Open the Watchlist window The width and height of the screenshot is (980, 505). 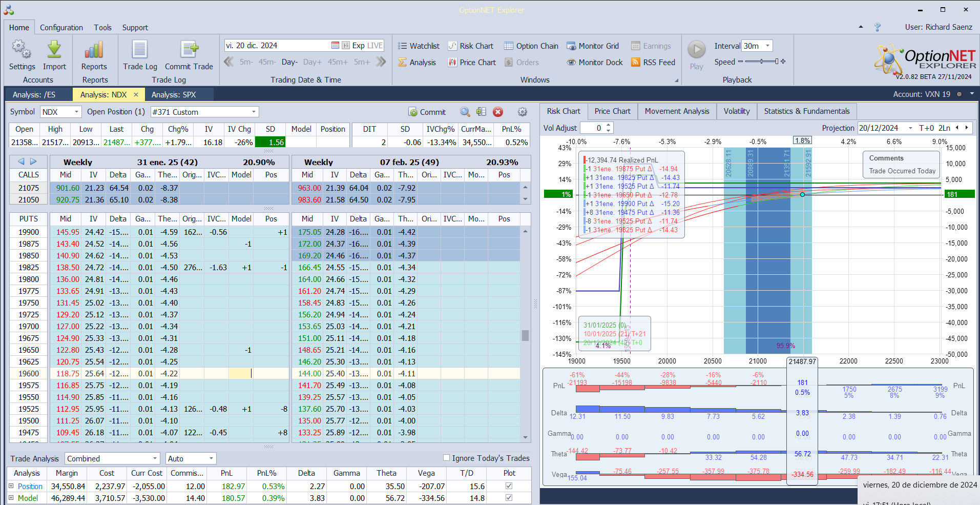tap(419, 46)
